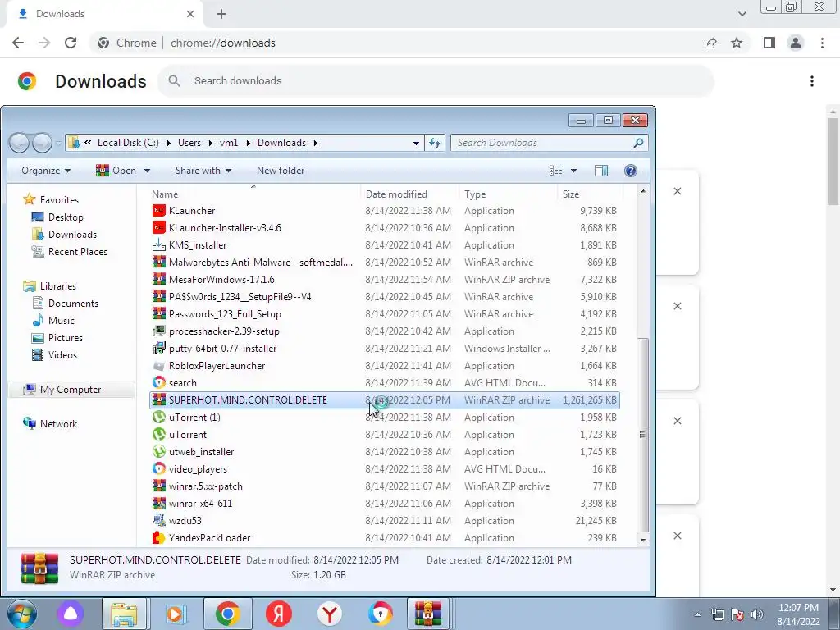840x630 pixels.
Task: Open Share with dropdown
Action: tap(203, 171)
